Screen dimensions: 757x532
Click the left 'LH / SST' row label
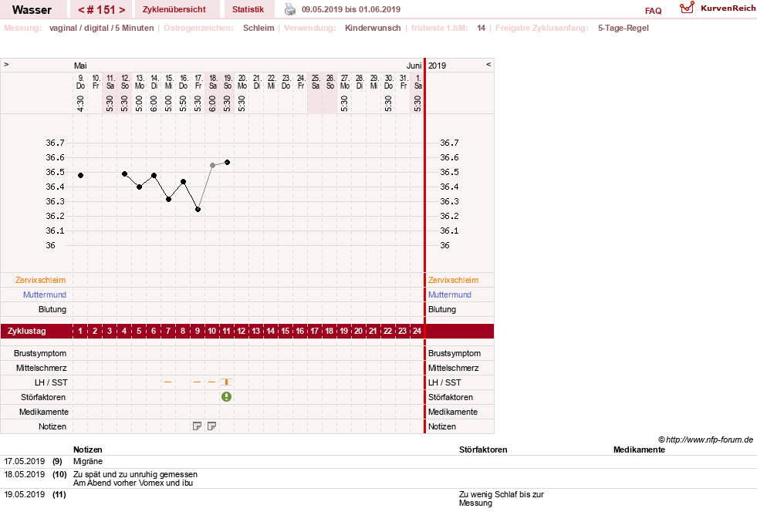(x=51, y=382)
